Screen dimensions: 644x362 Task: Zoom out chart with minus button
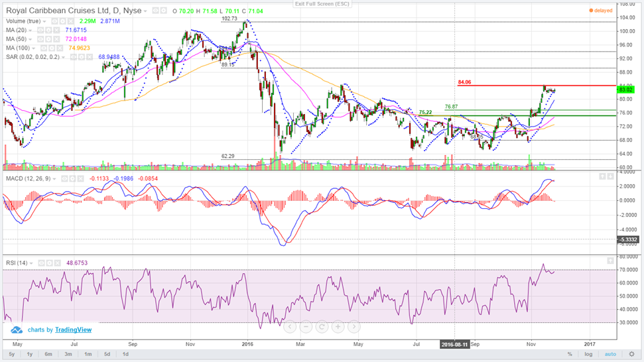(x=306, y=327)
